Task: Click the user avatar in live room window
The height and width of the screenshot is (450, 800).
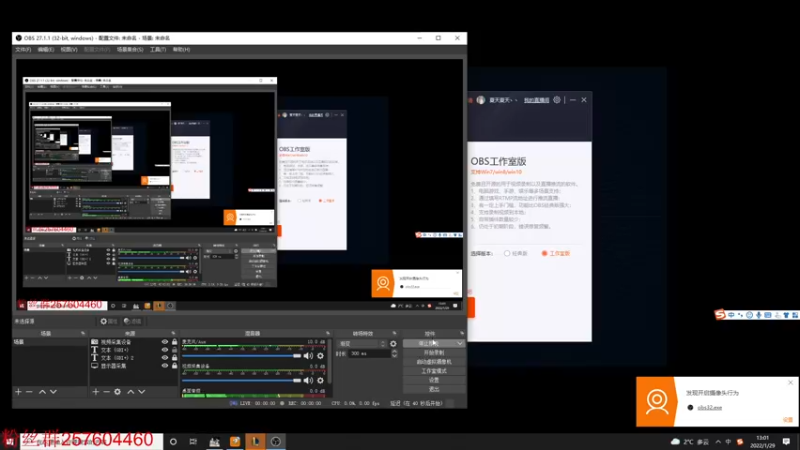Action: [481, 100]
